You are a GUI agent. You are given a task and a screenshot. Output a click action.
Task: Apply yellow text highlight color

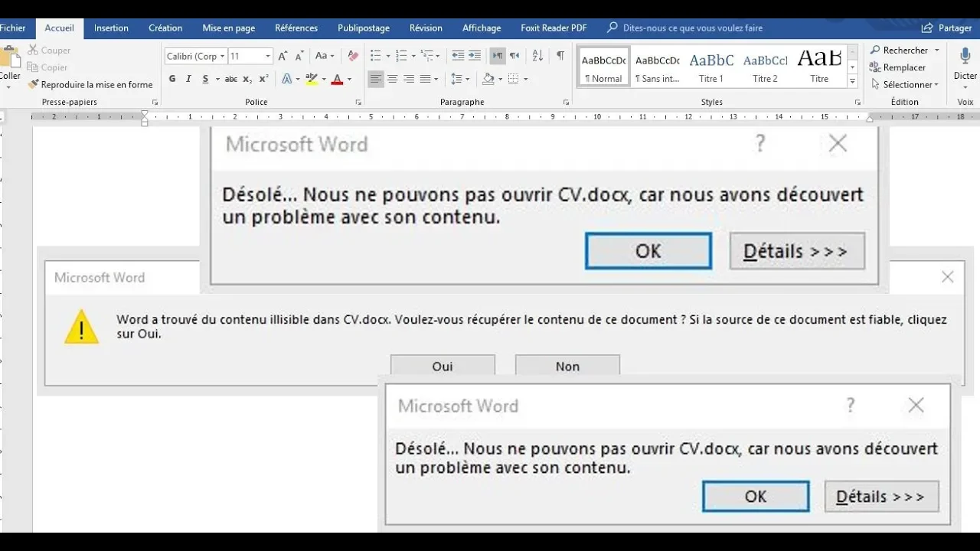click(312, 79)
